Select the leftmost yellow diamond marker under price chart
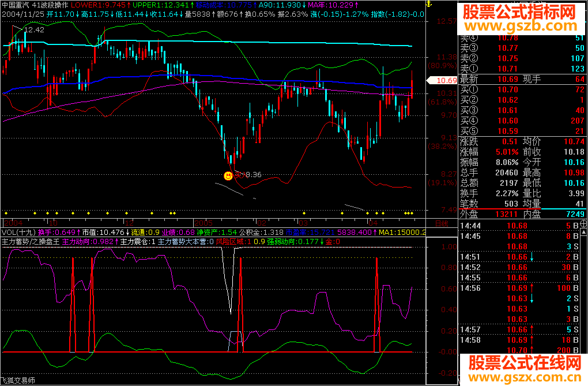588x386 pixels. [x=6, y=213]
